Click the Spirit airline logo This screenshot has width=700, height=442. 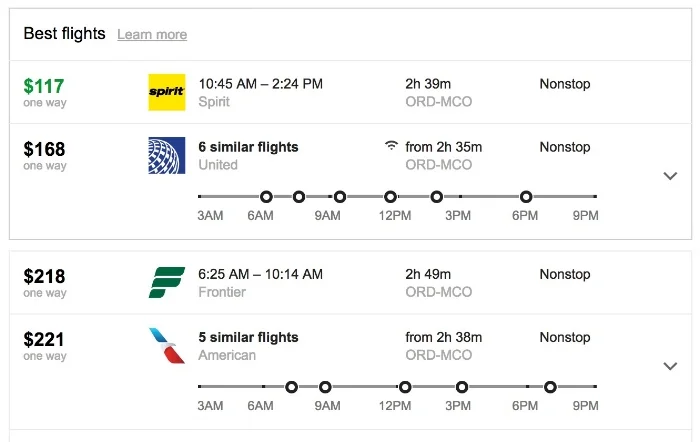166,92
